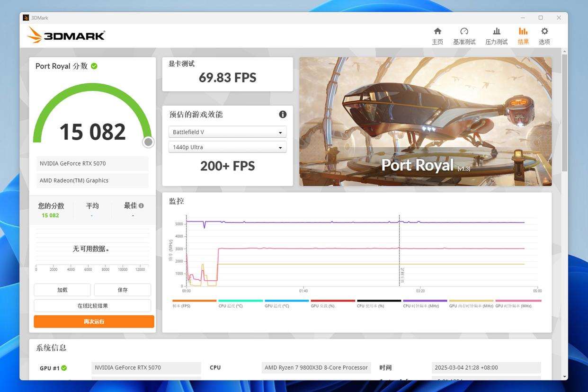Click the 平均 average score label

tap(92, 206)
